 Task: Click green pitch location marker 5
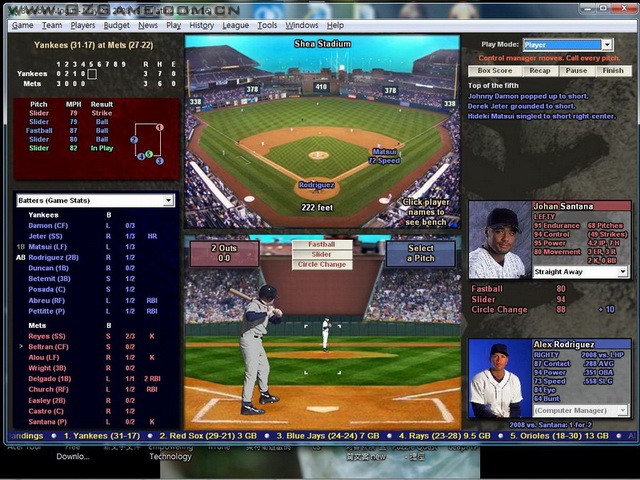pyautogui.click(x=149, y=154)
